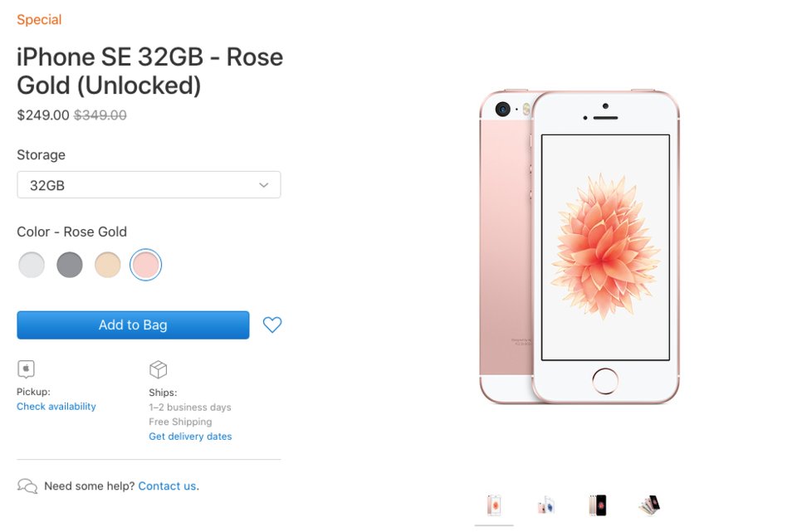Screen dimensions: 797x532
Task: Select the third thumbnail with black phone
Action: [x=597, y=505]
